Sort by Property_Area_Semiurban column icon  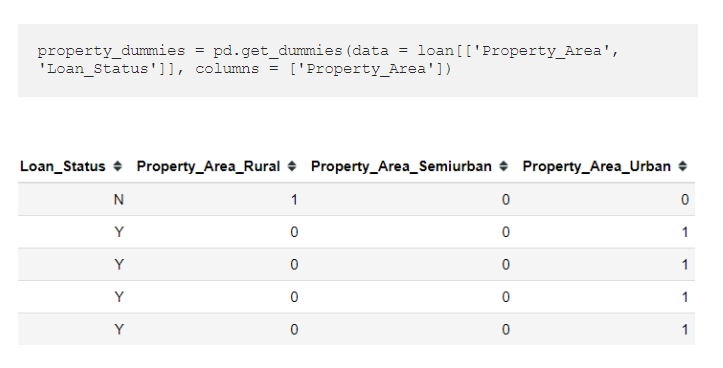point(504,166)
